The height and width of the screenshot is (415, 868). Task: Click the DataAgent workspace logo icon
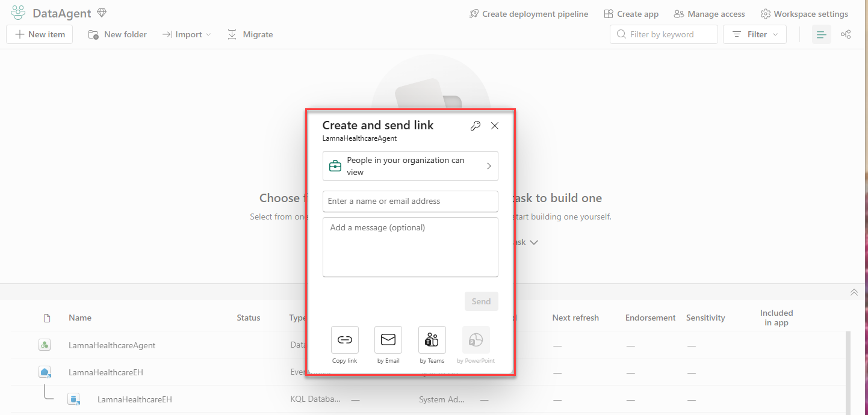[x=19, y=13]
